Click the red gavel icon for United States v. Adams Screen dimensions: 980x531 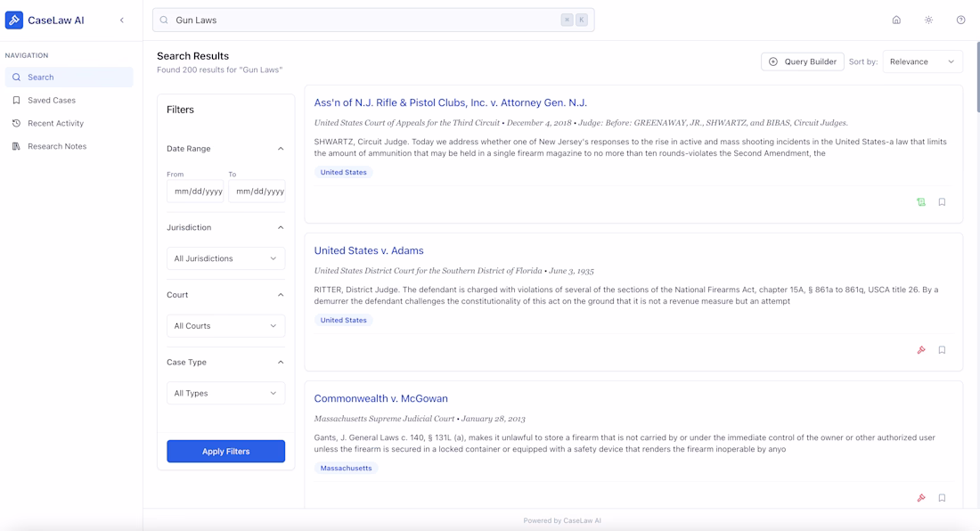(921, 350)
